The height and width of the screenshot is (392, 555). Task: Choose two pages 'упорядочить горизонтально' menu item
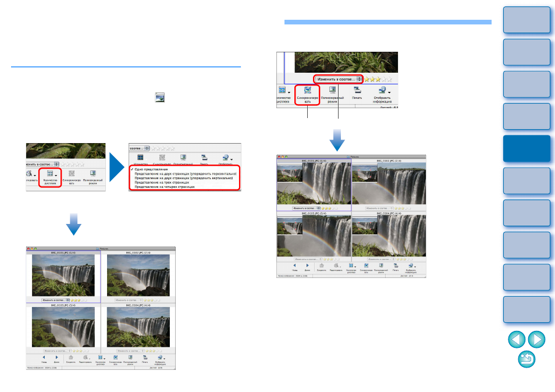pyautogui.click(x=186, y=173)
